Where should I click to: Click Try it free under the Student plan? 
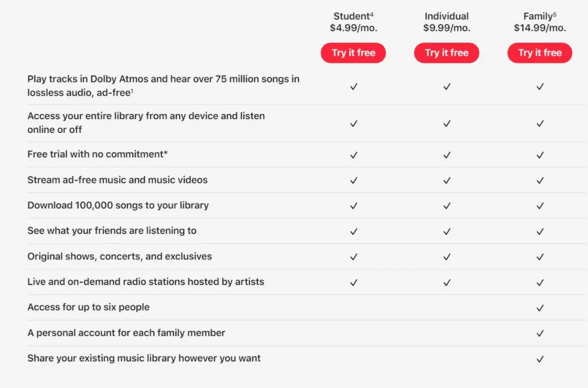pos(353,53)
